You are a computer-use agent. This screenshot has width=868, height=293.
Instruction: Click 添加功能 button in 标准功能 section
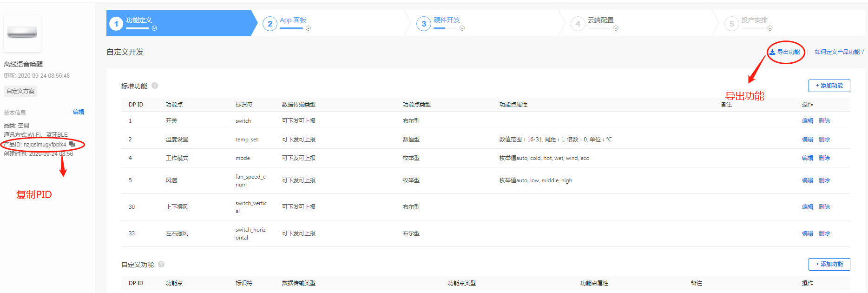pyautogui.click(x=829, y=86)
